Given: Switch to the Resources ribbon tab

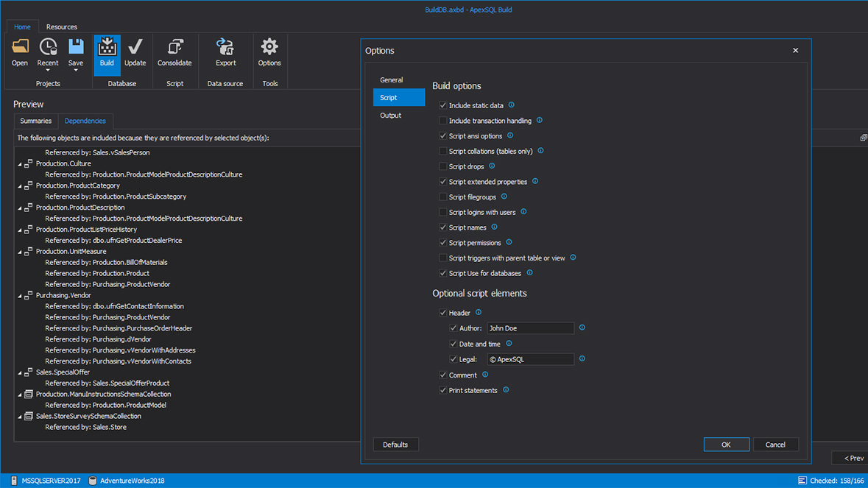Looking at the screenshot, I should [x=61, y=26].
